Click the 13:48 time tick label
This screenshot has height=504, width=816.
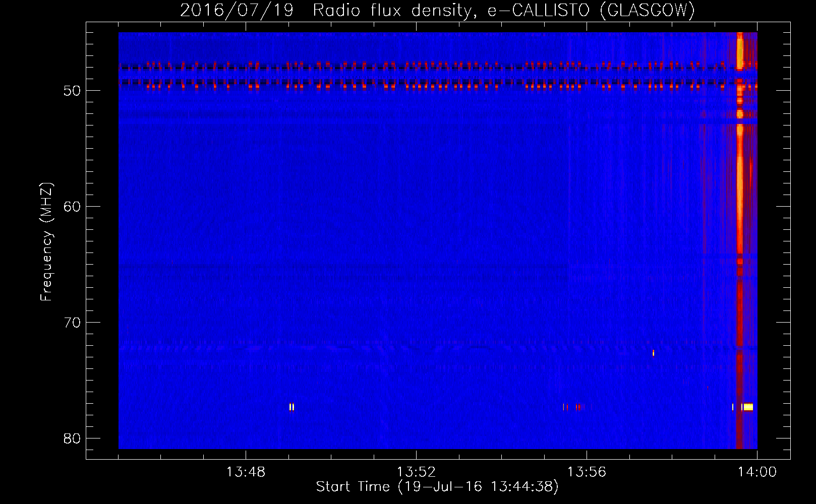pos(246,473)
